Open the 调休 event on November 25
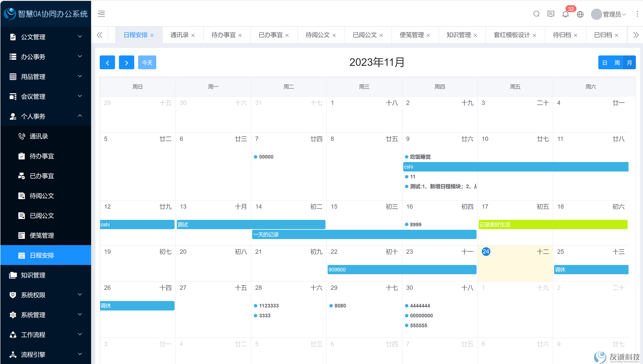This screenshot has width=643, height=364. tap(591, 269)
